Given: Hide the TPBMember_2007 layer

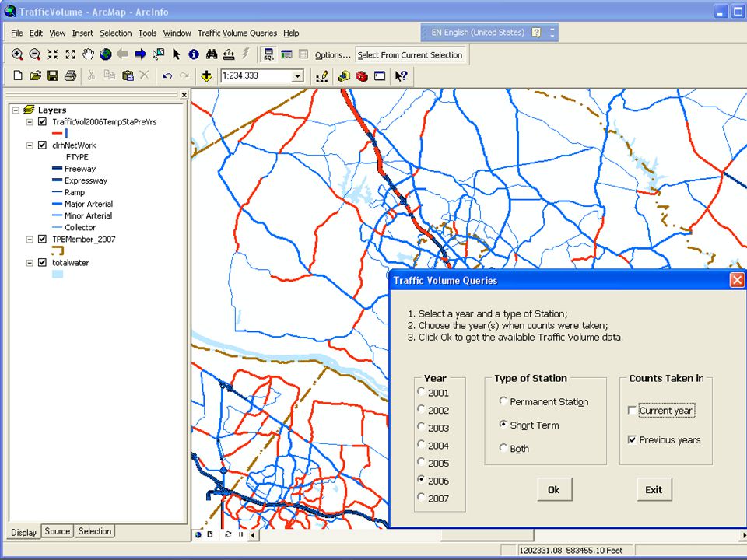Looking at the screenshot, I should tap(42, 239).
